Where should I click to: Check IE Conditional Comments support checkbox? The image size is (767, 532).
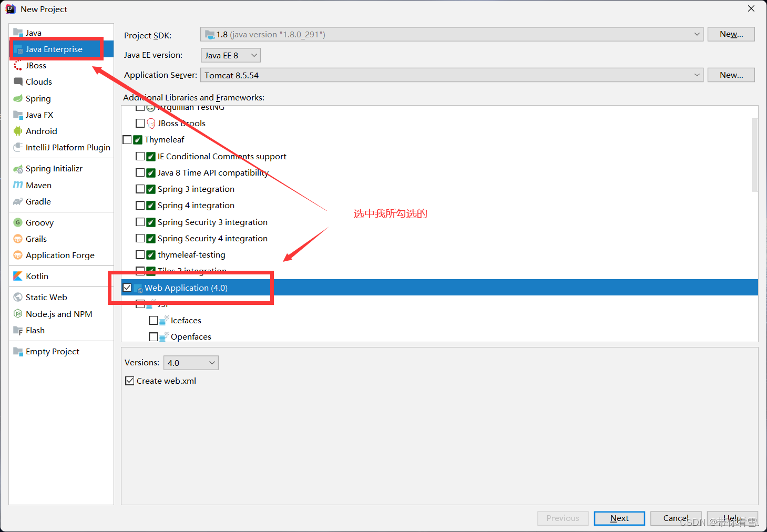point(140,156)
